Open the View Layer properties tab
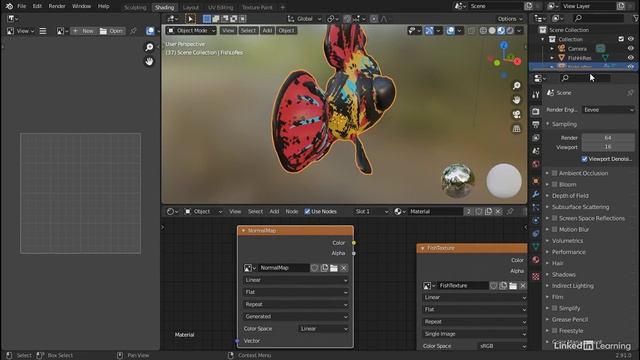 (536, 138)
